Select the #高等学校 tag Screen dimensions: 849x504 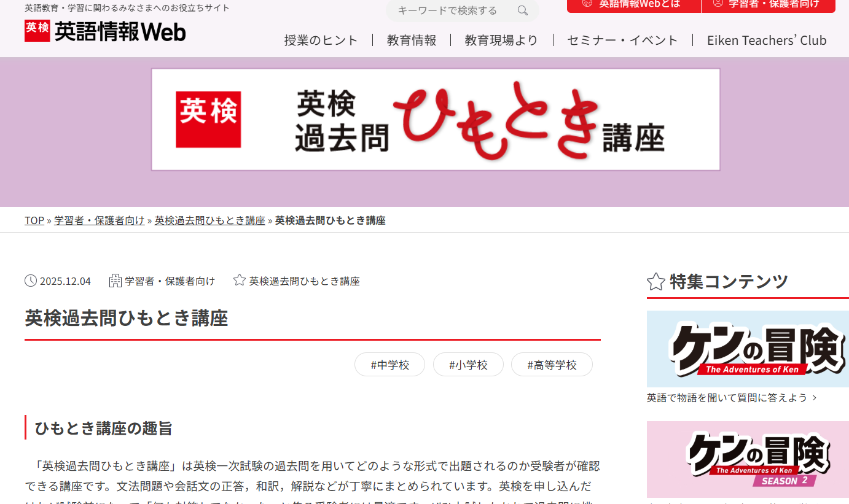click(x=552, y=364)
